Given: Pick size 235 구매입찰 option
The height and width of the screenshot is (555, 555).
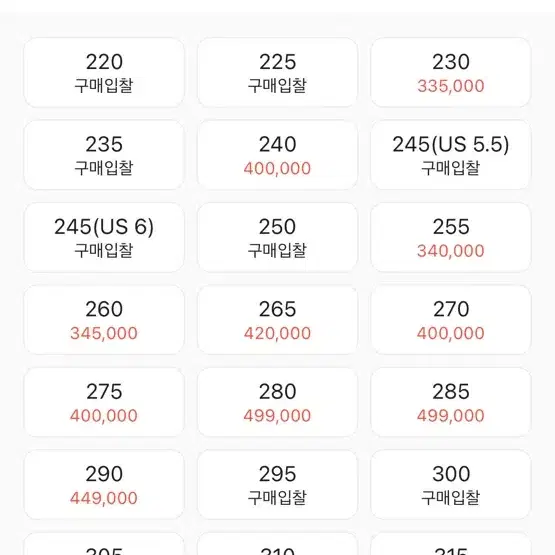Looking at the screenshot, I should (x=104, y=155).
